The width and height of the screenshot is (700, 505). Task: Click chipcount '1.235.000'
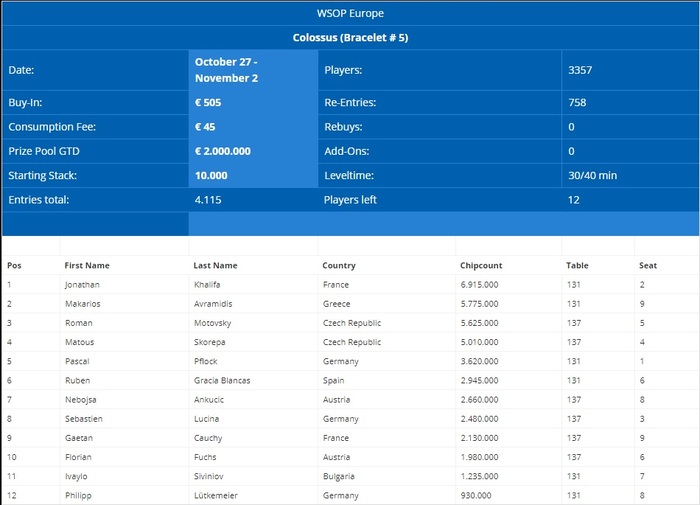point(479,477)
